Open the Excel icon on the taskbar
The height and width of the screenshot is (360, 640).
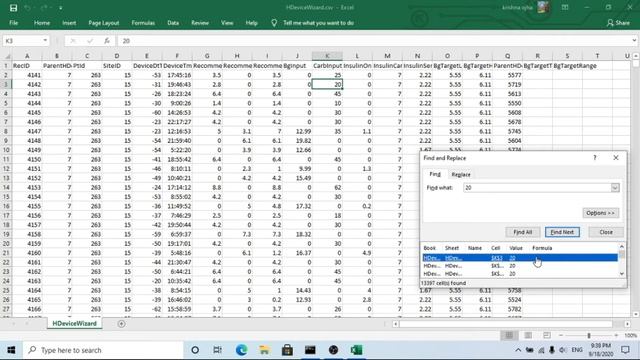click(x=356, y=350)
